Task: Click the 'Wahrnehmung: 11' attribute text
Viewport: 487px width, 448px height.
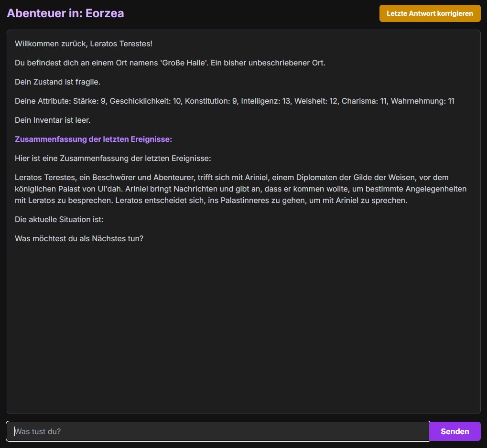Action: click(422, 101)
